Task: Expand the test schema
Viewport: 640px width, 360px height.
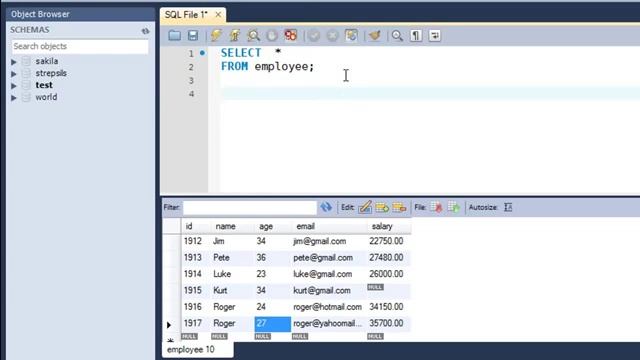Action: tap(14, 86)
